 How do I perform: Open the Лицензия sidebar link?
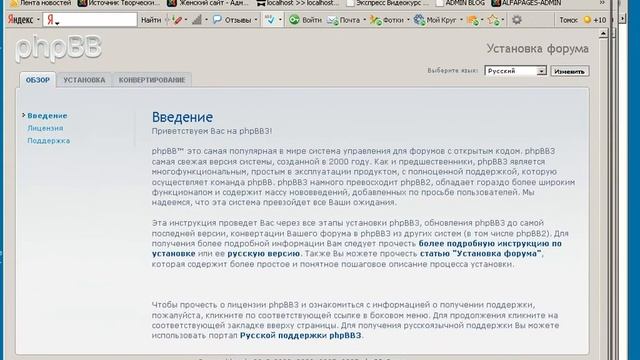coord(45,128)
